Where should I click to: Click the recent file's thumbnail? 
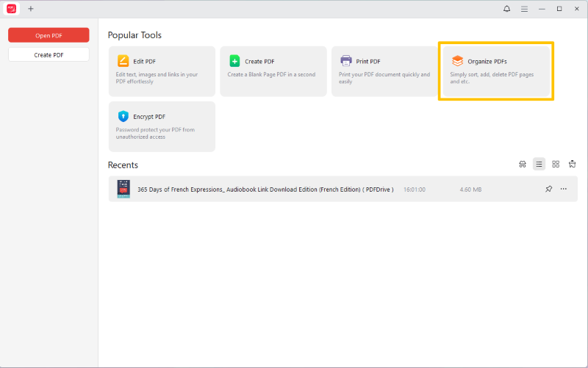pyautogui.click(x=123, y=190)
